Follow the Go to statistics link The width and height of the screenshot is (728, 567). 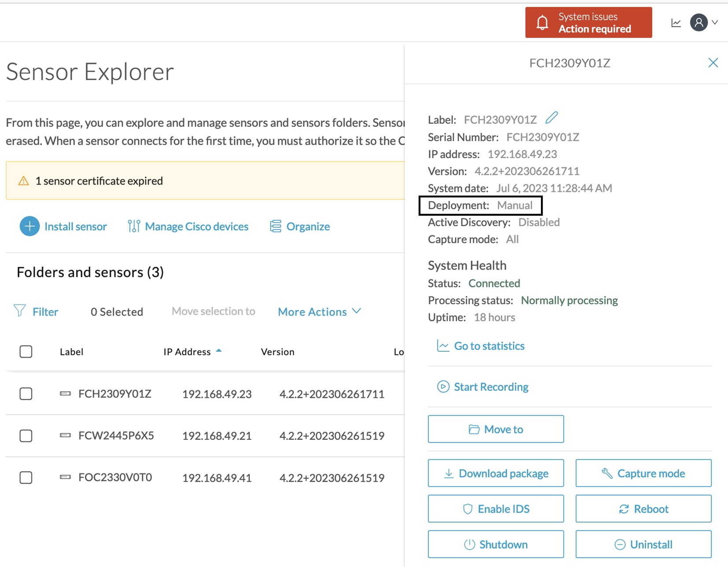click(x=489, y=346)
